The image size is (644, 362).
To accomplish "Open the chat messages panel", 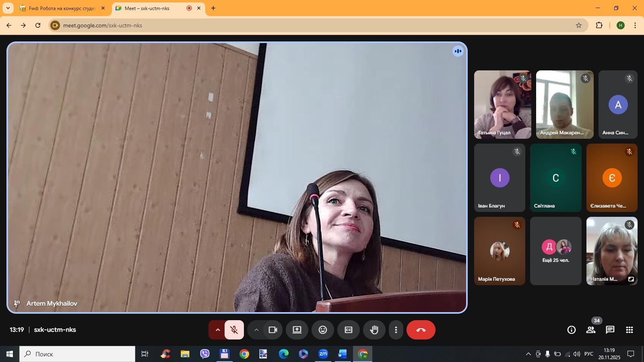I will [610, 330].
